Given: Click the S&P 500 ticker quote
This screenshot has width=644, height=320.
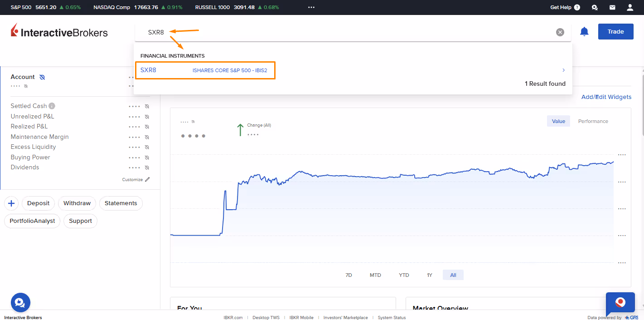Looking at the screenshot, I should click(46, 7).
